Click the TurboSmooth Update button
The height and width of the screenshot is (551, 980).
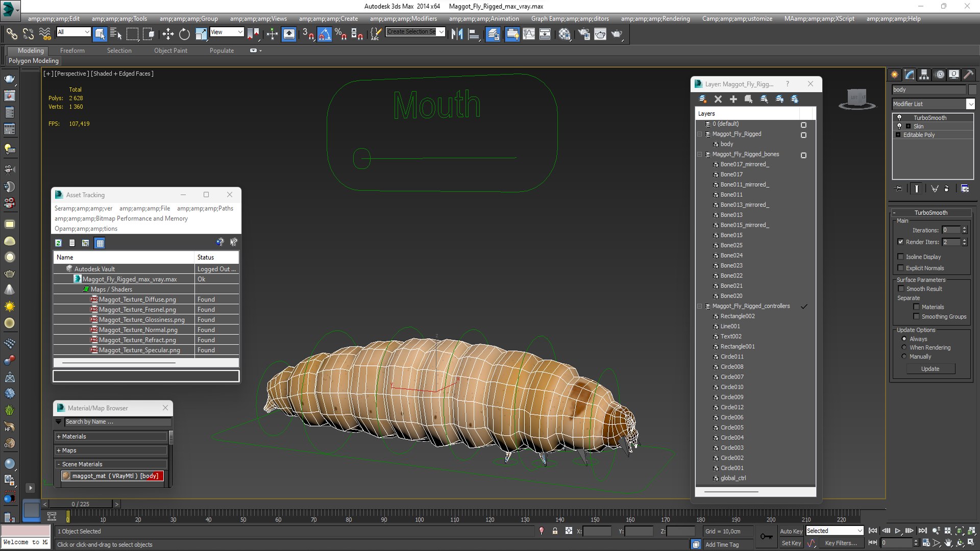pos(930,368)
